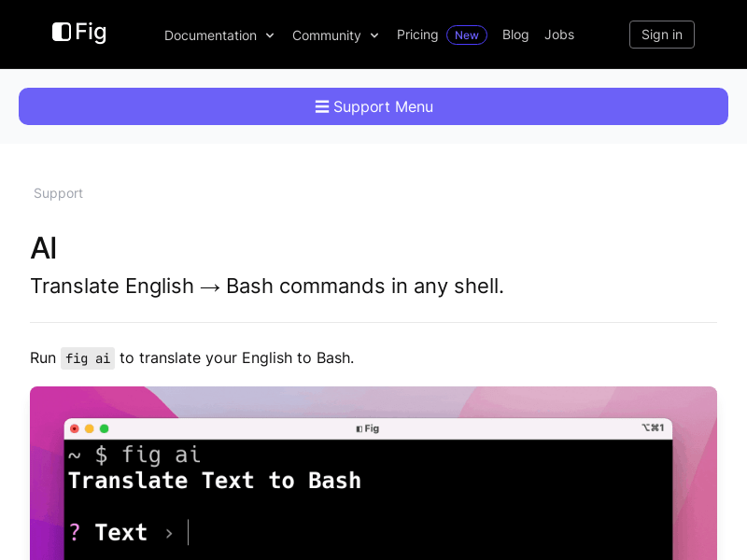This screenshot has height=560, width=747.
Task: Click the terminal demo screenshot
Action: click(373, 473)
